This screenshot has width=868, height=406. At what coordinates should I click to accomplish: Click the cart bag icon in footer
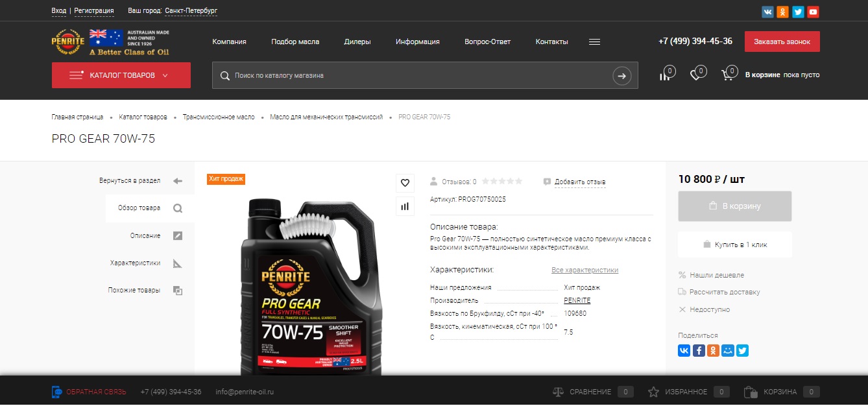[x=751, y=392]
